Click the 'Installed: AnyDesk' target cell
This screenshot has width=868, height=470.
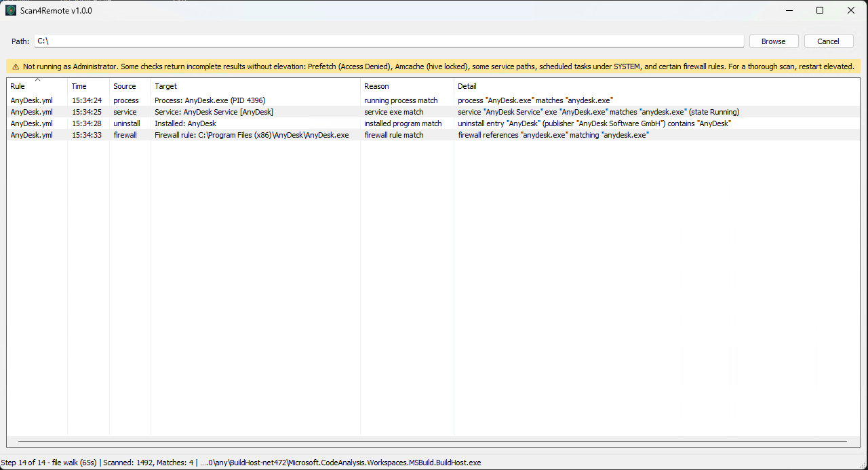click(x=185, y=123)
